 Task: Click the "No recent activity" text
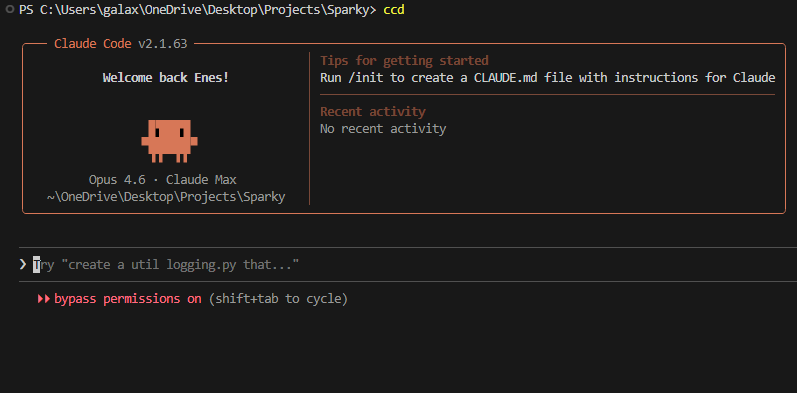coord(383,129)
